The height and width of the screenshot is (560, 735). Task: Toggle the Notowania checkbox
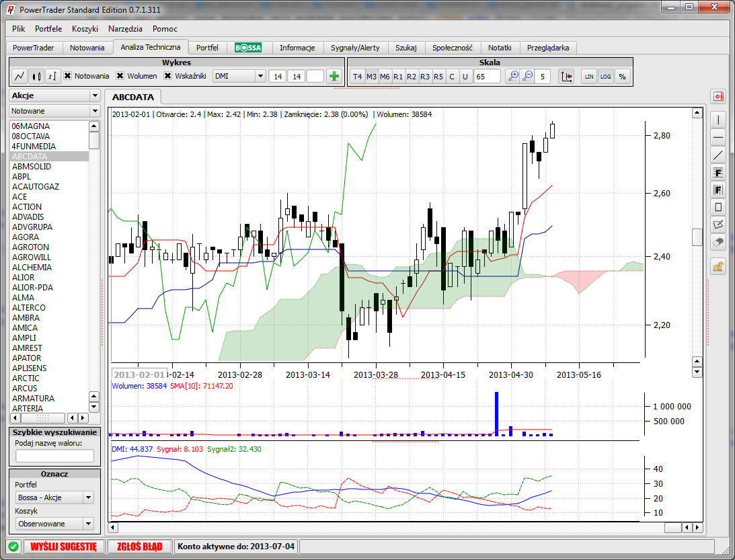[x=68, y=76]
